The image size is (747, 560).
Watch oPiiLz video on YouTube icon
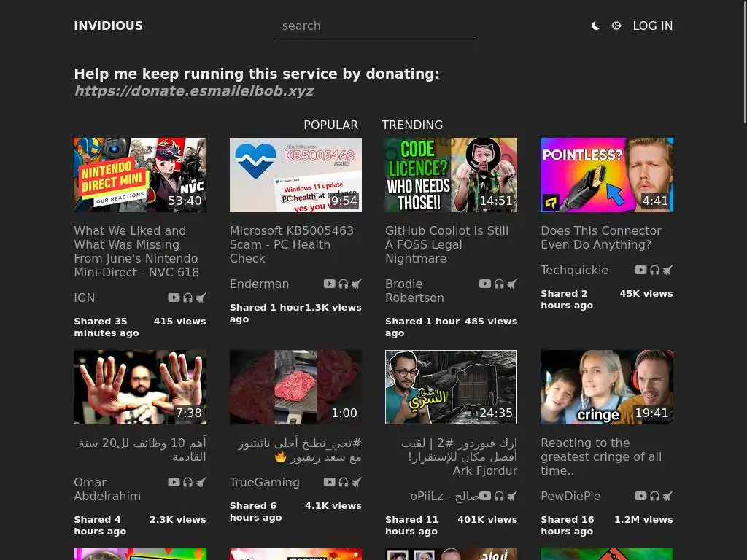(x=485, y=496)
